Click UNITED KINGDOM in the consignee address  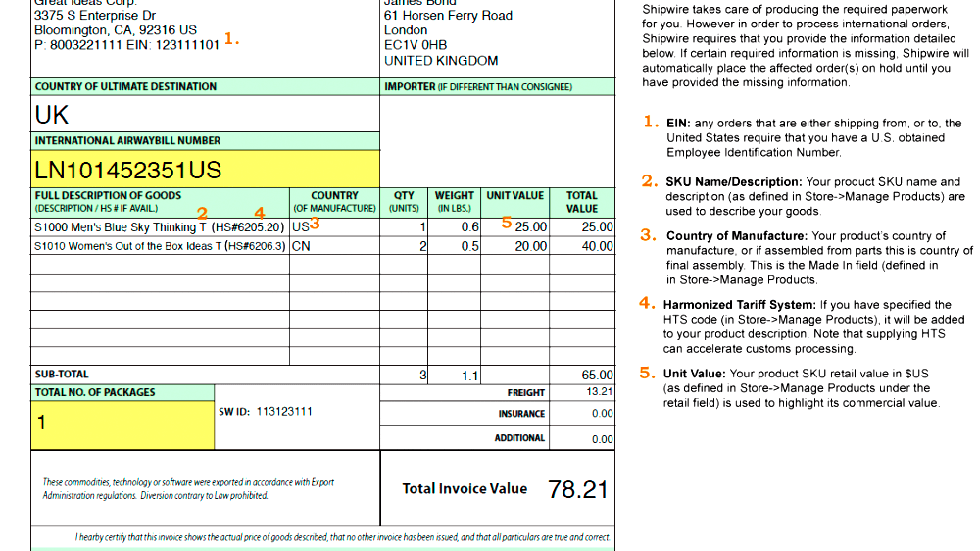(441, 61)
